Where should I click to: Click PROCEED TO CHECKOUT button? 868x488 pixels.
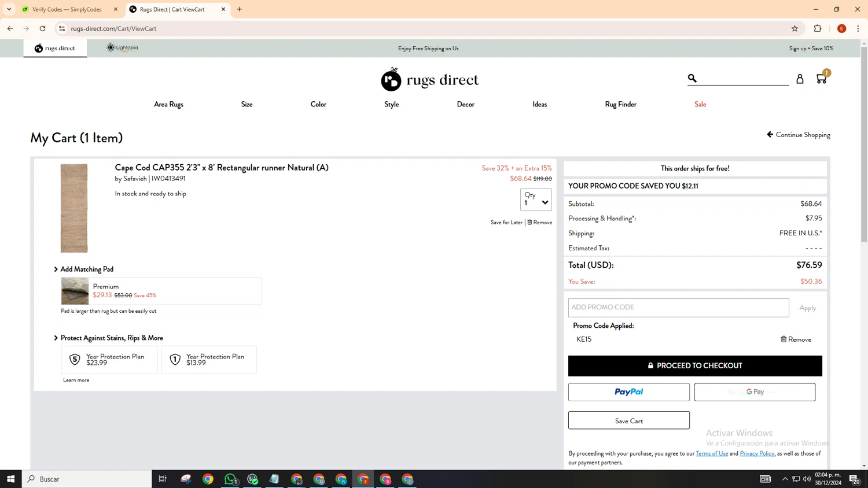pos(695,366)
